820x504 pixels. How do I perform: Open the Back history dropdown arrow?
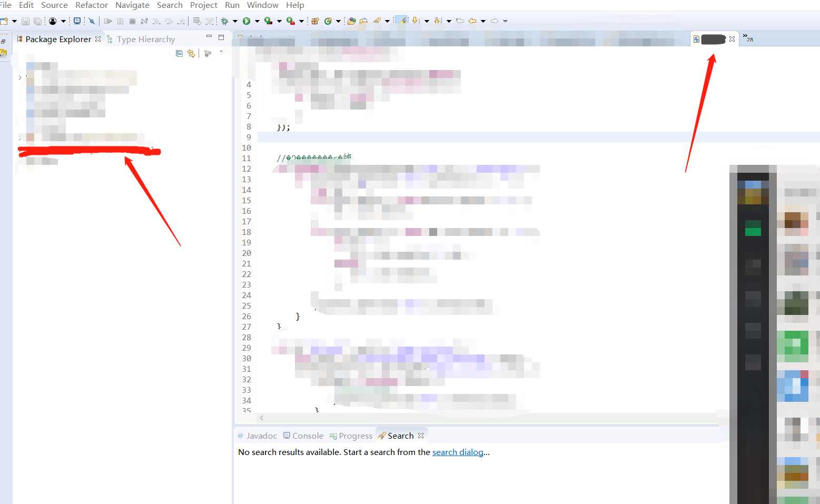(x=483, y=21)
